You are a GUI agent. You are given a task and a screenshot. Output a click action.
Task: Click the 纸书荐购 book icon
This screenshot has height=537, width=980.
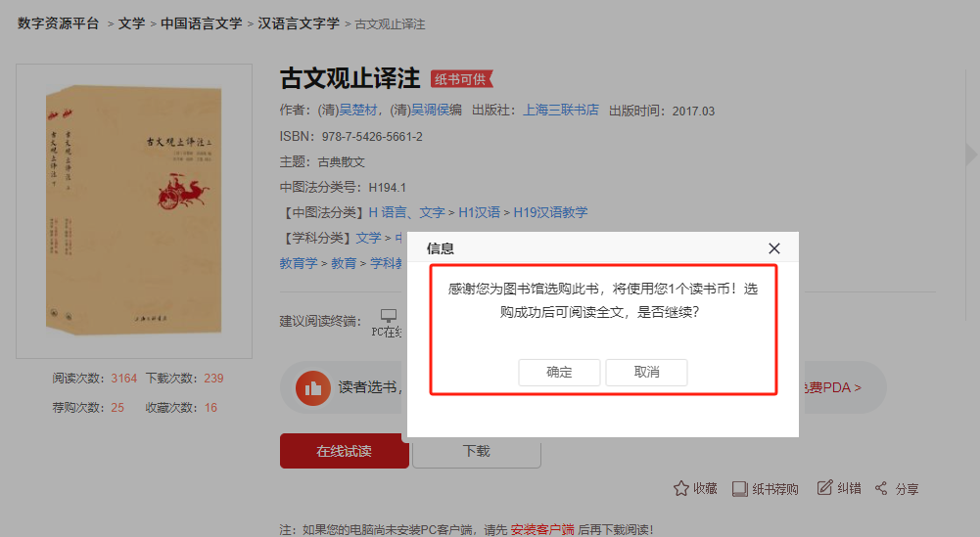tap(739, 488)
